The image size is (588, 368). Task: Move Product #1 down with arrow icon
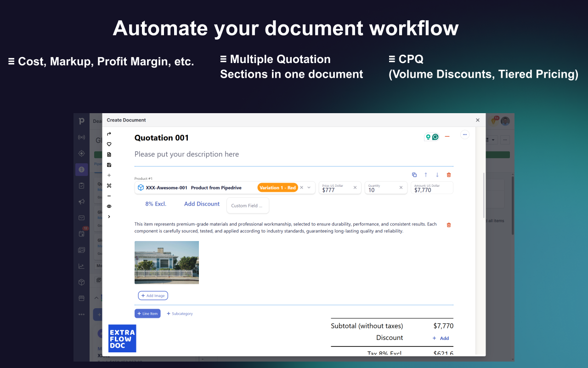tap(437, 175)
